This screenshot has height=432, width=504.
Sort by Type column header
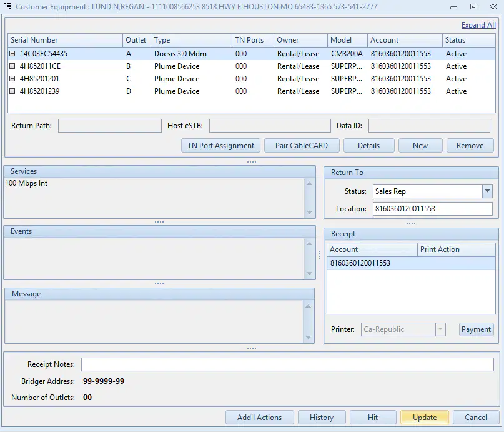click(191, 40)
